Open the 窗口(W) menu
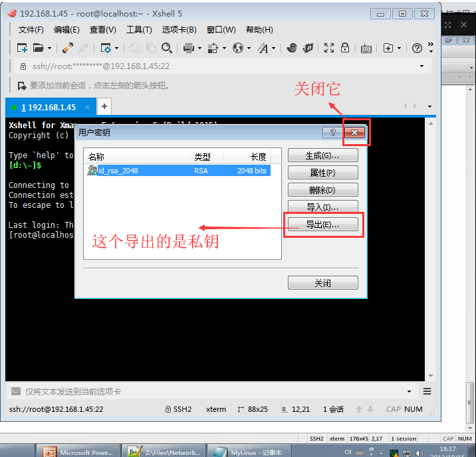The height and width of the screenshot is (457, 476). (221, 30)
